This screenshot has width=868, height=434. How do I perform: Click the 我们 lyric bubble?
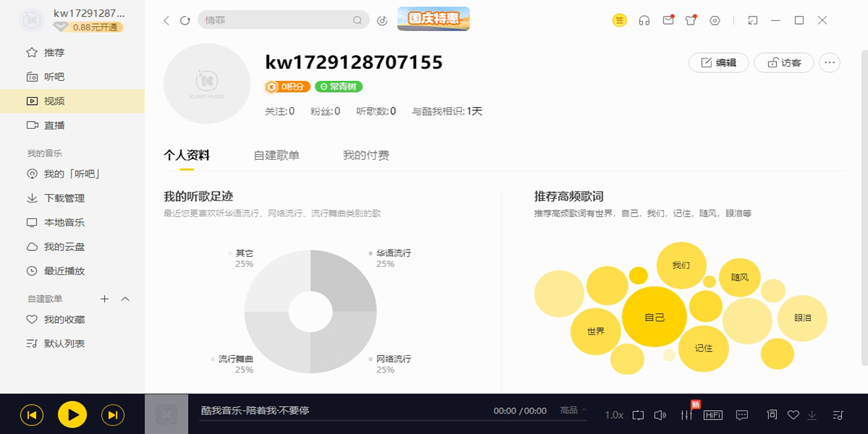681,265
